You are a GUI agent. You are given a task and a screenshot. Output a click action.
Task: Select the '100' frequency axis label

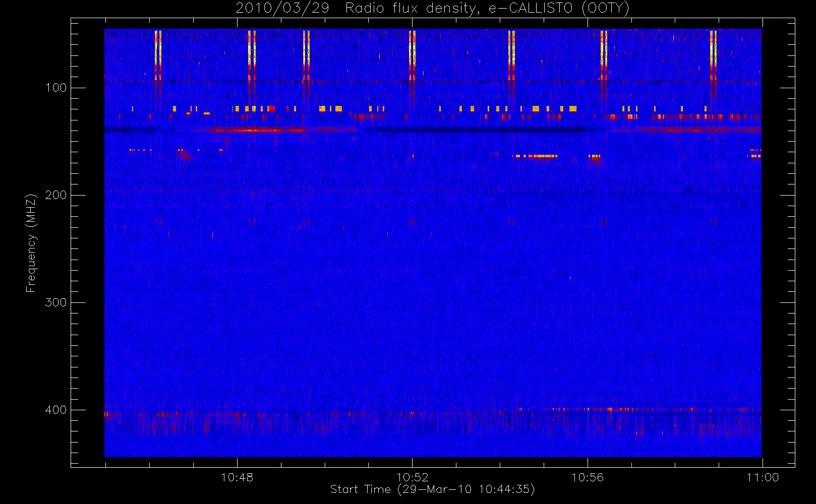click(55, 88)
